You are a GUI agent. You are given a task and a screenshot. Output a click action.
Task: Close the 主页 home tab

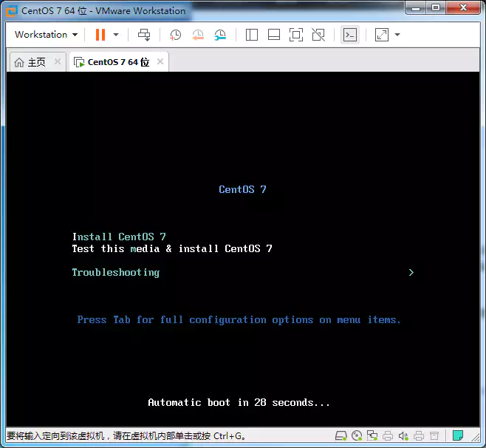pyautogui.click(x=58, y=61)
